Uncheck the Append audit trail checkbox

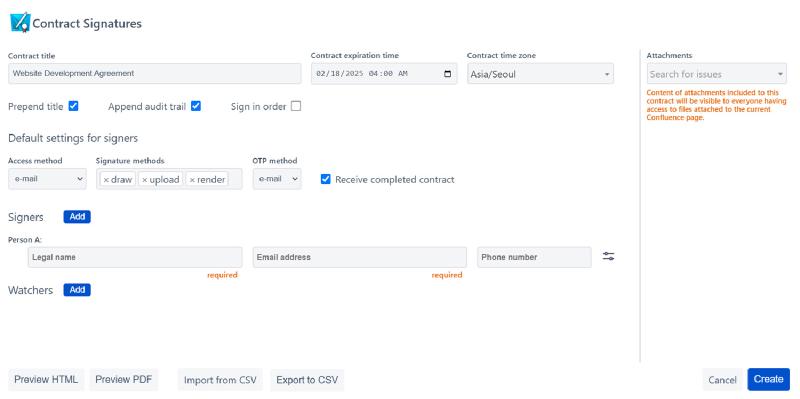[x=196, y=106]
